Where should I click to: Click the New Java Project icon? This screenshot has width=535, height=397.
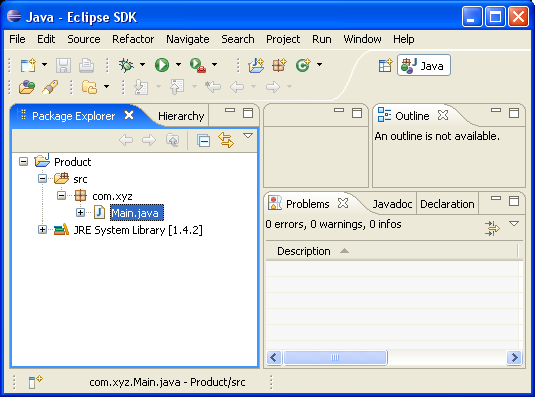(x=256, y=65)
